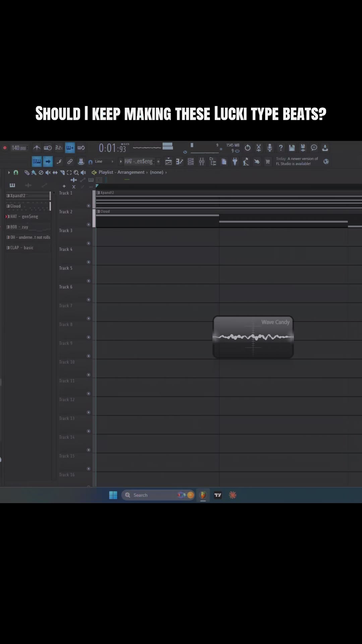Open the help question mark icon

(281, 148)
